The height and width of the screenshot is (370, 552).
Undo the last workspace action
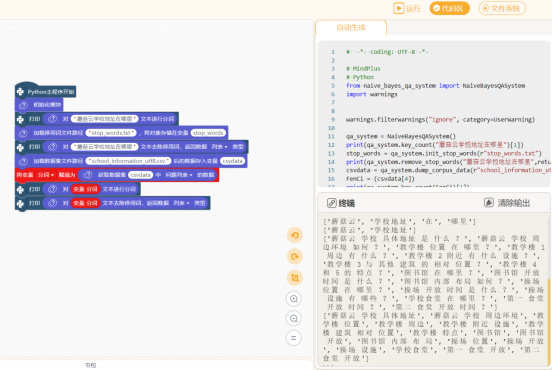(x=295, y=235)
